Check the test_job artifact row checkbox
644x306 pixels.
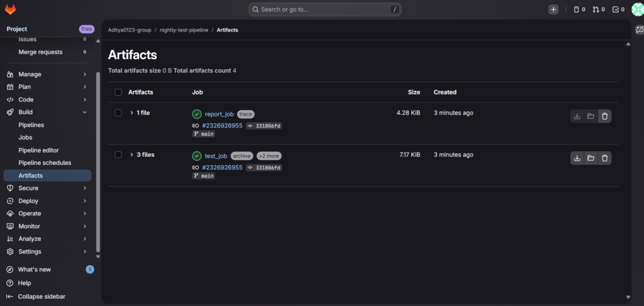[118, 155]
